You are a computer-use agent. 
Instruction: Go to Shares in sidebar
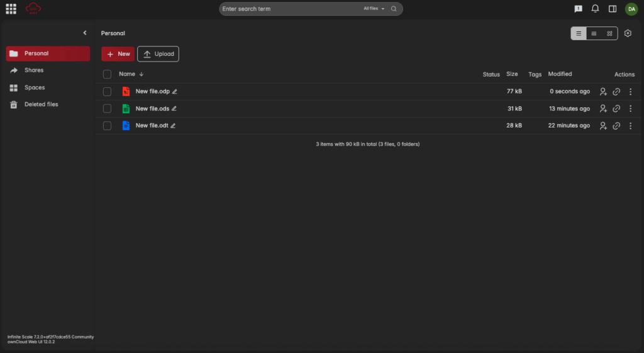(34, 70)
